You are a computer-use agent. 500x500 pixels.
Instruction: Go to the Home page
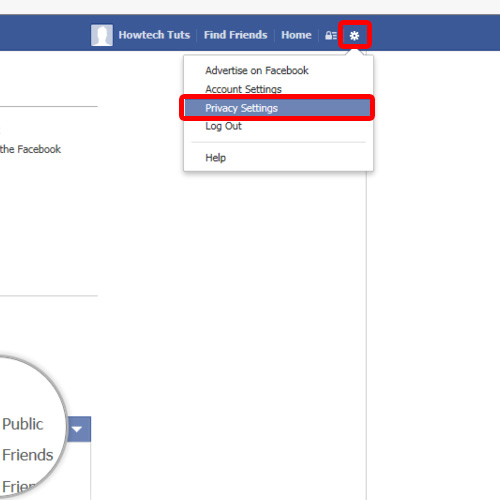(x=296, y=35)
